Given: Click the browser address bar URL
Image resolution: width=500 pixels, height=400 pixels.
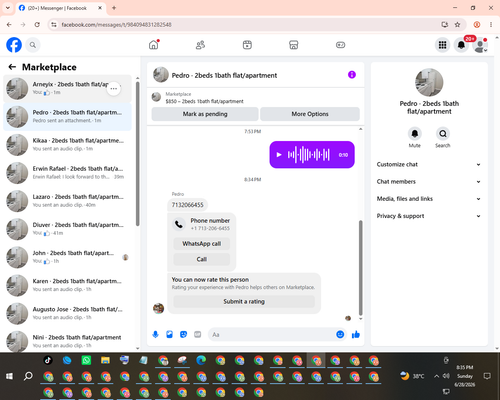Looking at the screenshot, I should click(x=116, y=25).
